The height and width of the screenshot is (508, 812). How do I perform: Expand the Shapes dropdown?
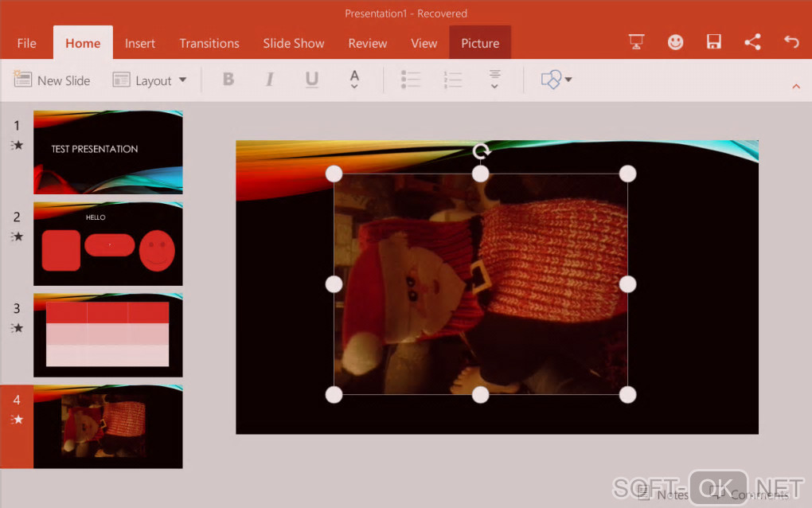(x=556, y=80)
